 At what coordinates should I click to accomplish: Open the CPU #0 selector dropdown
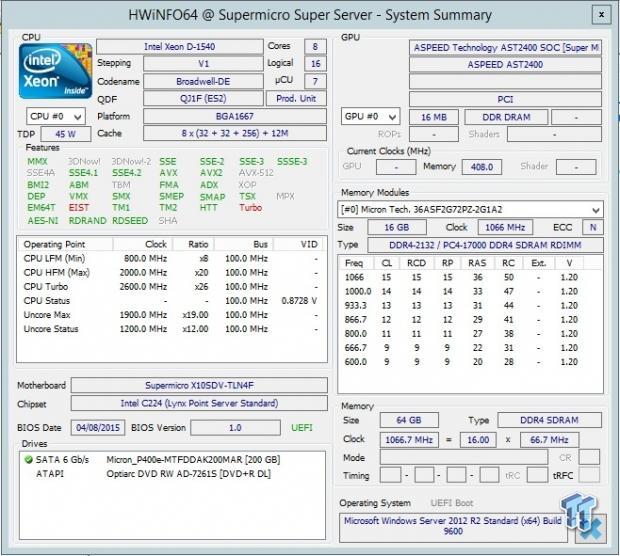click(55, 117)
